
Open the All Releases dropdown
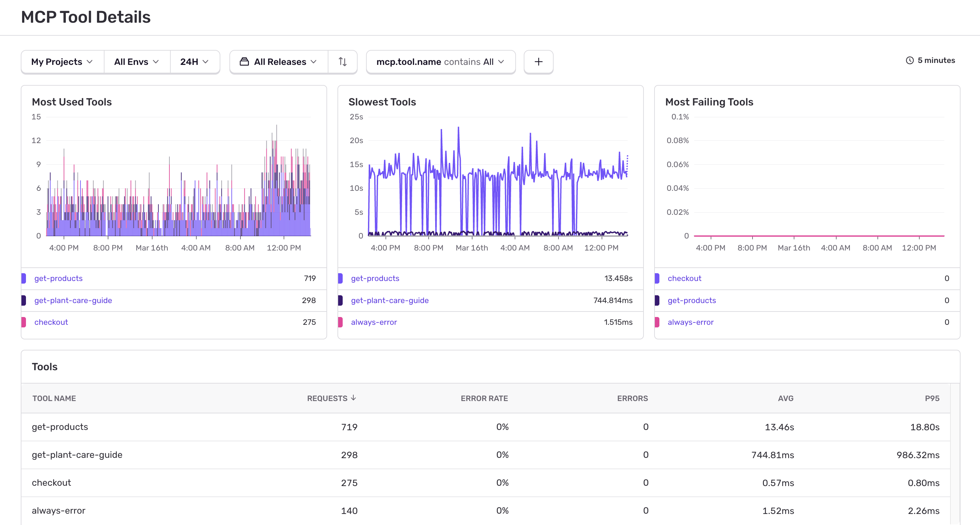278,62
